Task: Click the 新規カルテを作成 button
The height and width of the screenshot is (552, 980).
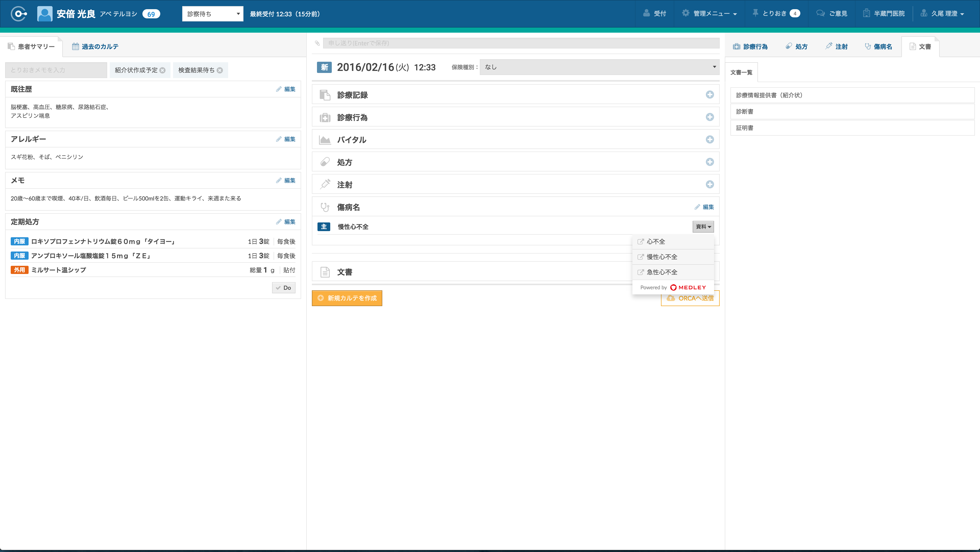Action: [x=347, y=298]
